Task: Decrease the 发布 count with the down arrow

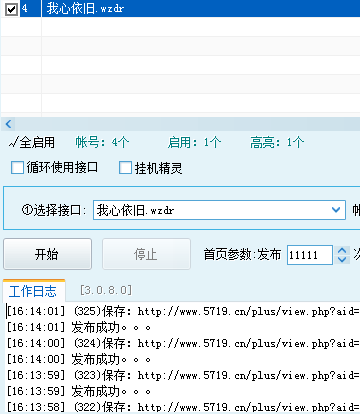Action: (x=342, y=259)
